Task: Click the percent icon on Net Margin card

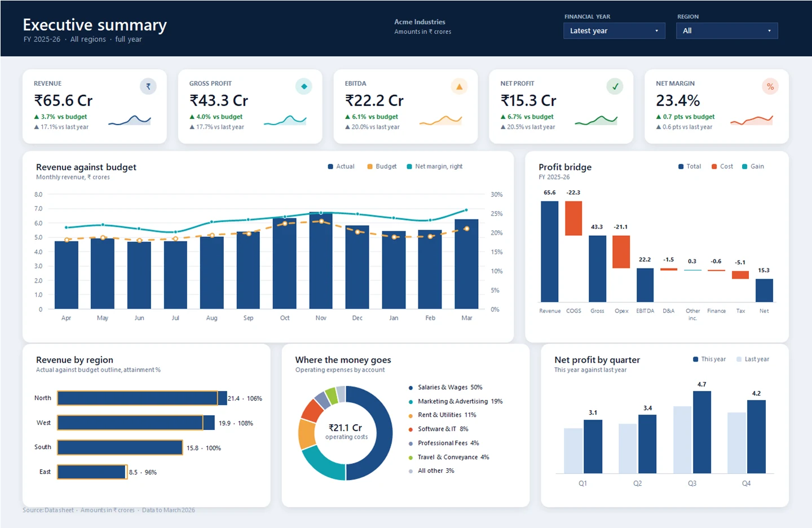Action: point(770,86)
